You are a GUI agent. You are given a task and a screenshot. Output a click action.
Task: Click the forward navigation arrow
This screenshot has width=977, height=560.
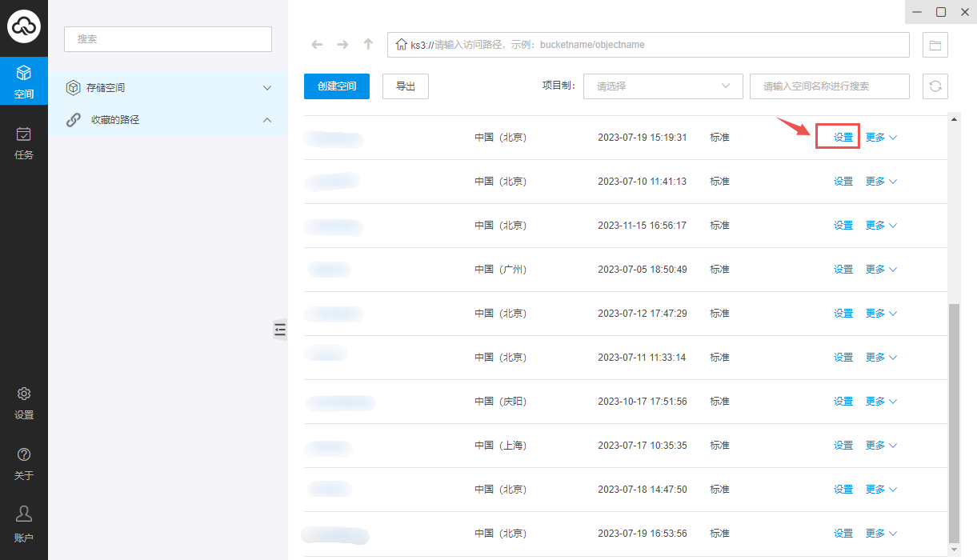tap(342, 45)
